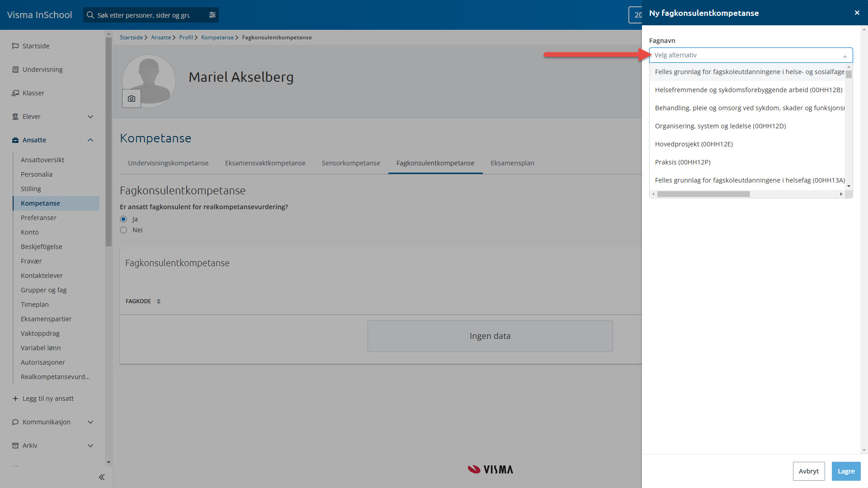Image resolution: width=868 pixels, height=488 pixels.
Task: Collapse the Ansatte sidebar section
Action: [x=90, y=140]
